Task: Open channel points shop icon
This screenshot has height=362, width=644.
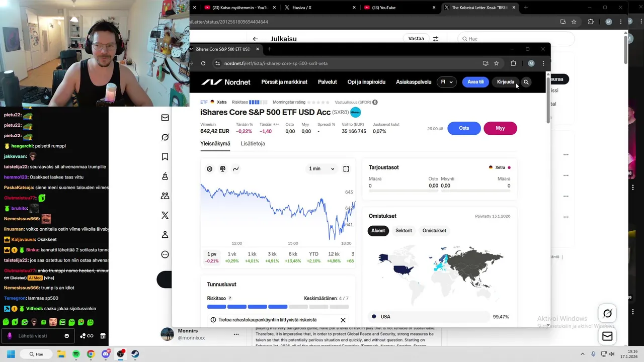Action: (x=103, y=336)
